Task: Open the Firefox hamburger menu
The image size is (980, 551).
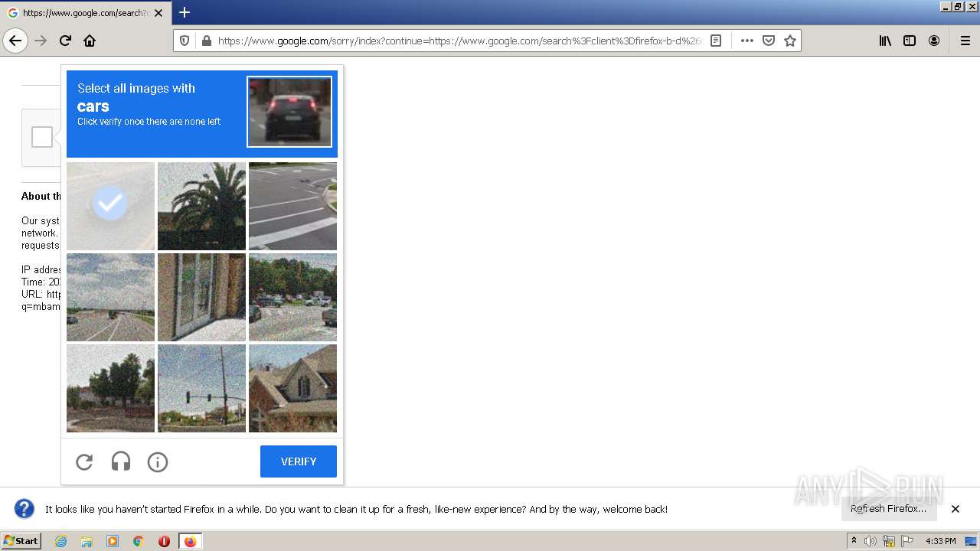Action: 965,41
